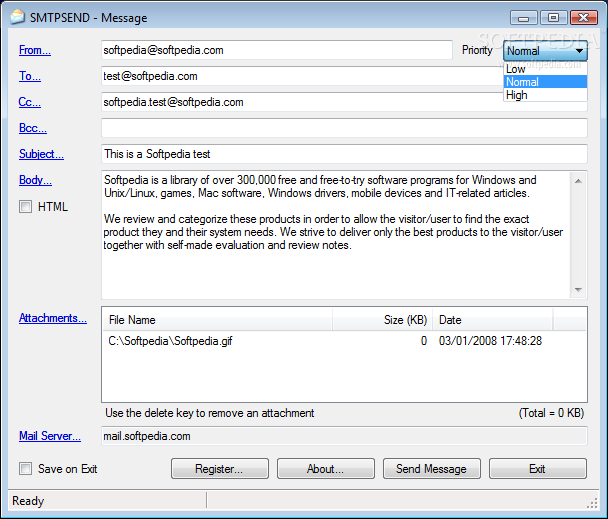
Task: Click inside the message body text area
Action: (x=336, y=235)
